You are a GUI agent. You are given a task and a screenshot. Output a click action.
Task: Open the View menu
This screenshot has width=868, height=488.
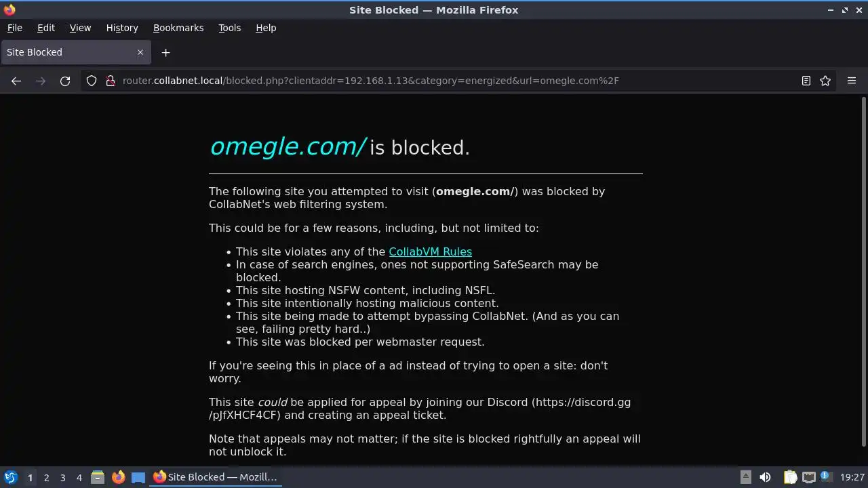click(x=80, y=28)
